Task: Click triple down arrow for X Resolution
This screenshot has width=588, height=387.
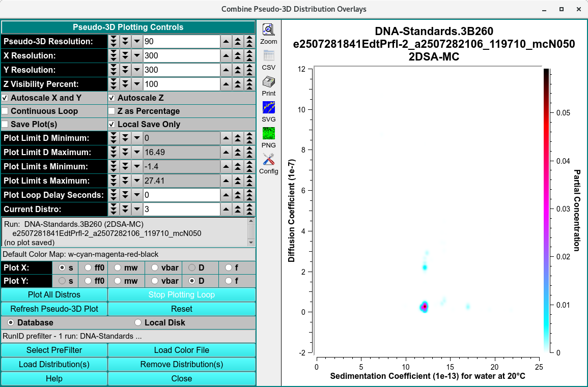Action: [x=114, y=55]
